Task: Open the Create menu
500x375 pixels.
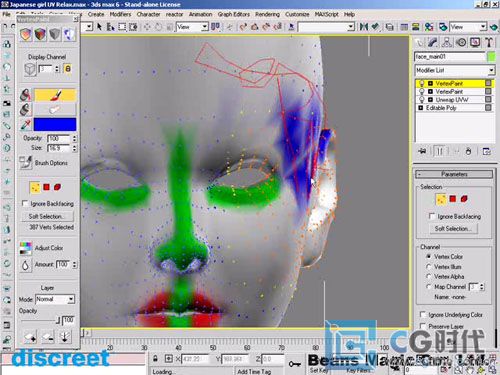Action: click(x=96, y=14)
